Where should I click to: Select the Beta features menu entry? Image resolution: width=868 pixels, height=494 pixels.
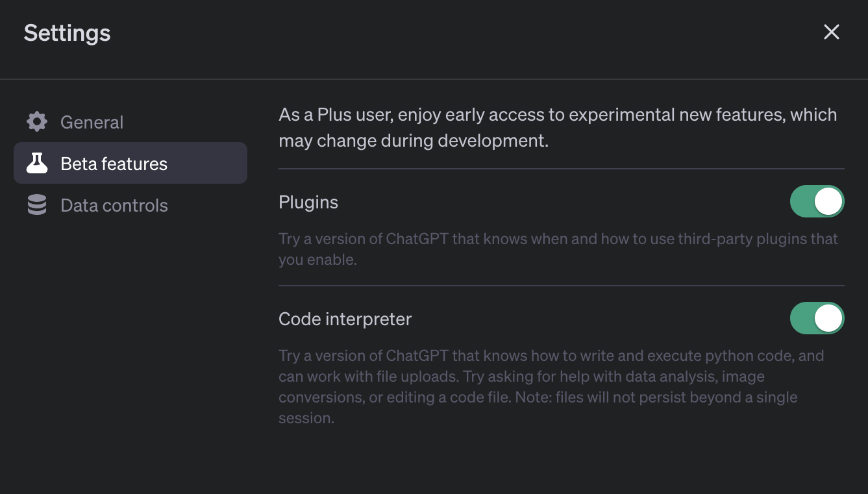click(112, 163)
